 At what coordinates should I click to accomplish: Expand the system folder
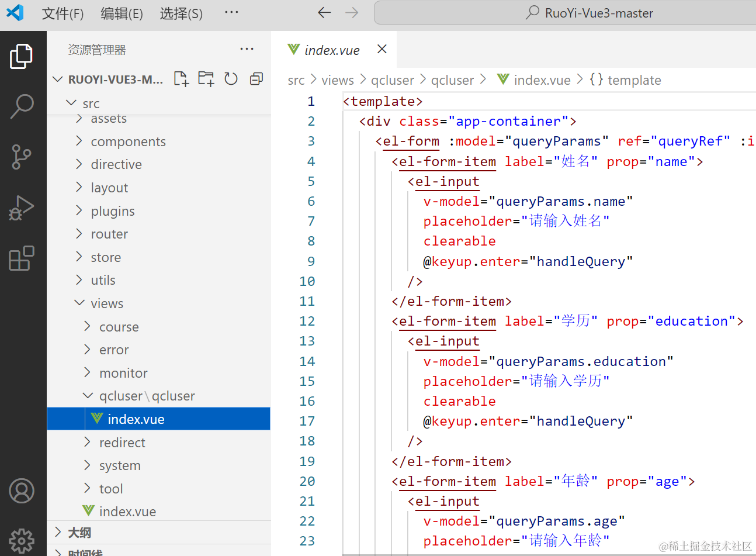click(120, 465)
